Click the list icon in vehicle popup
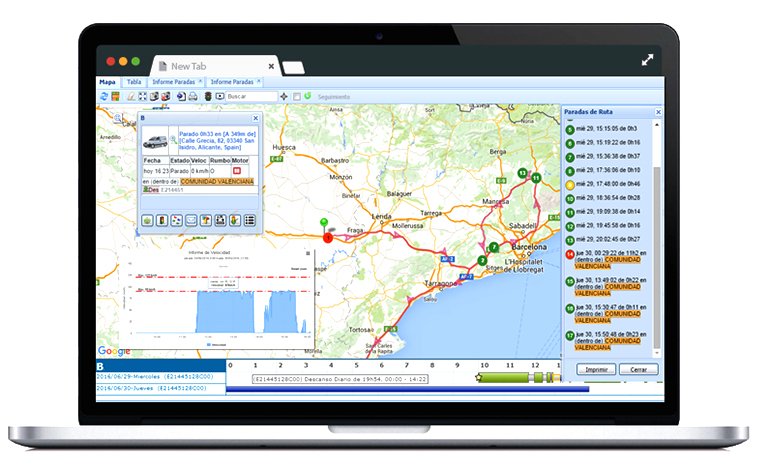 (250, 220)
